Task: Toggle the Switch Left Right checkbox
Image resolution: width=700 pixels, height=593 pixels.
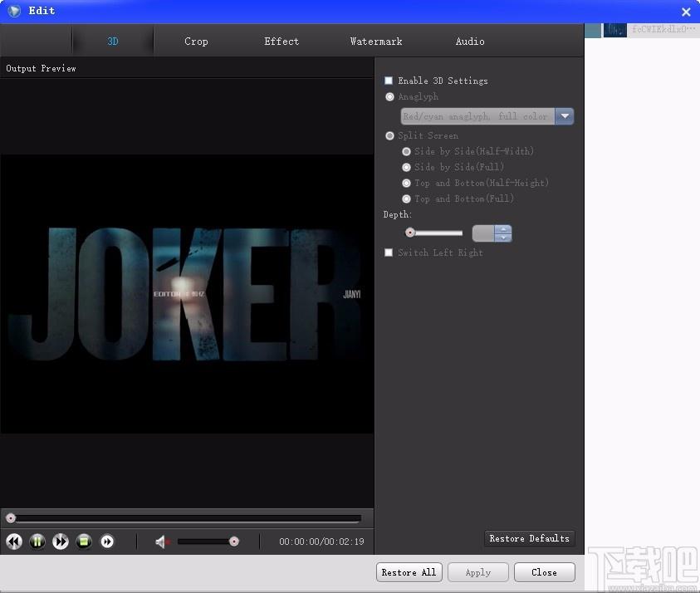Action: tap(389, 252)
